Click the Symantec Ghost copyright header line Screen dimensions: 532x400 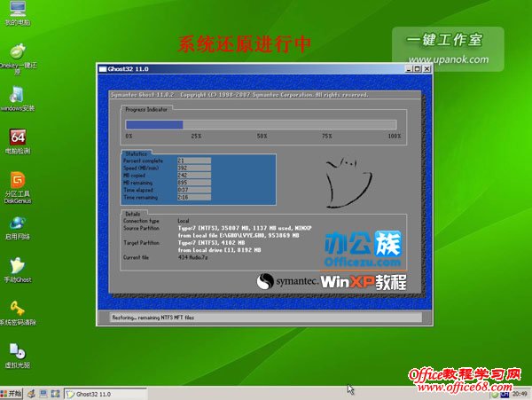click(239, 95)
